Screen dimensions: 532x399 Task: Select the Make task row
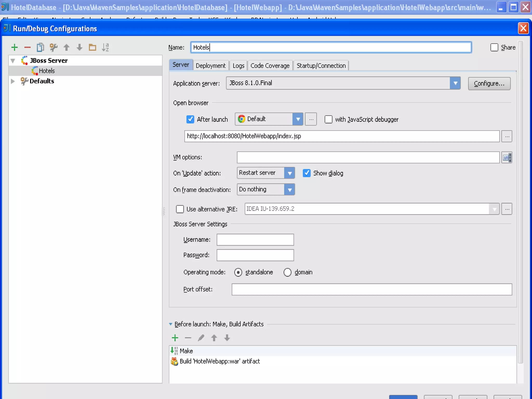click(343, 351)
